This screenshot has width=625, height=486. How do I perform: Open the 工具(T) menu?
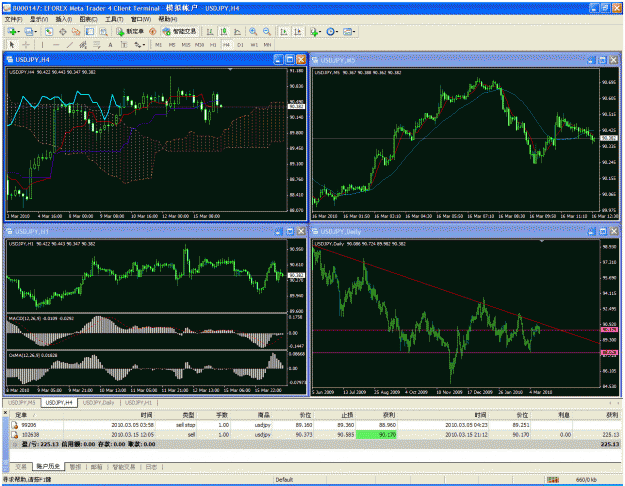tap(114, 19)
